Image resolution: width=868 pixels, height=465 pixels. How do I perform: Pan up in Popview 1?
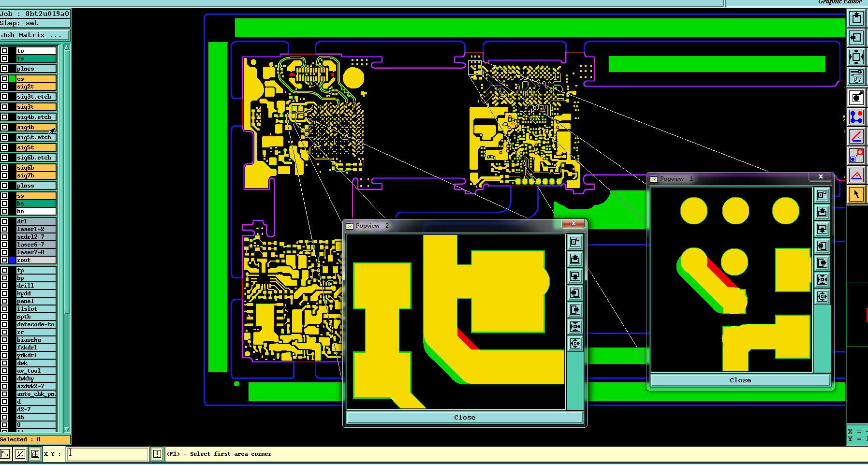pyautogui.click(x=822, y=212)
